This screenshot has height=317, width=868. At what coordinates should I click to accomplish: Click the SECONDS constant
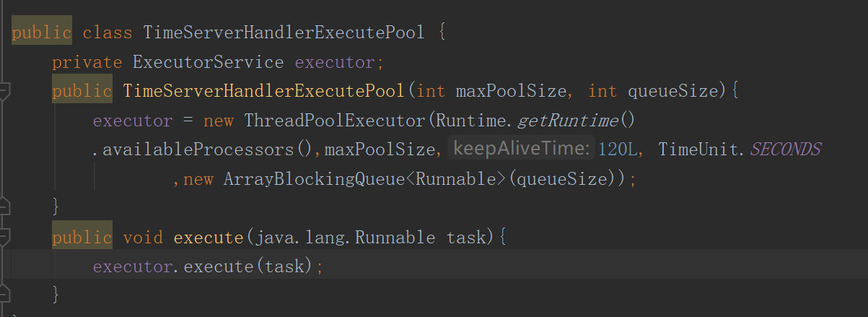pyautogui.click(x=785, y=149)
